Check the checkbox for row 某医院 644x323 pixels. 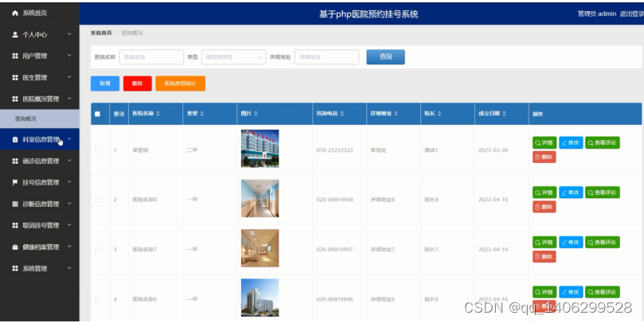(x=97, y=150)
